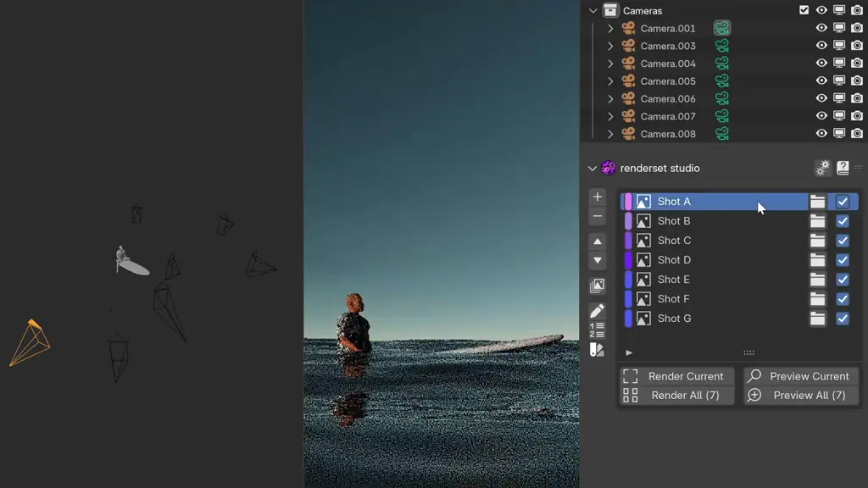Click Render All (7) button
Screen dimensions: 868x488
coord(677,395)
